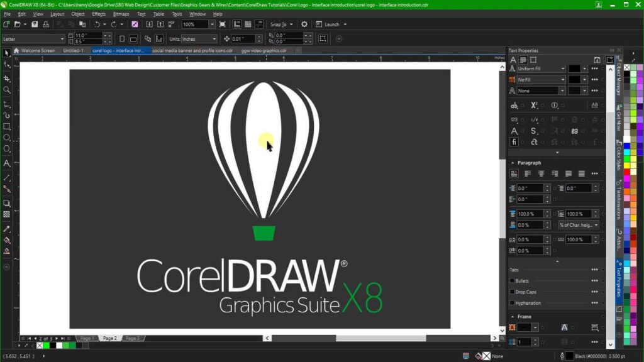Collapse the Frame section

click(513, 317)
